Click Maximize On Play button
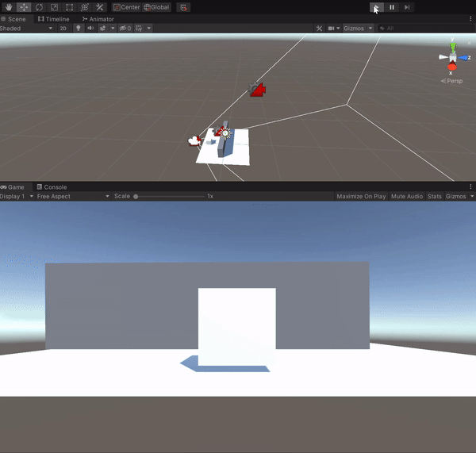The width and height of the screenshot is (476, 453). tap(361, 196)
